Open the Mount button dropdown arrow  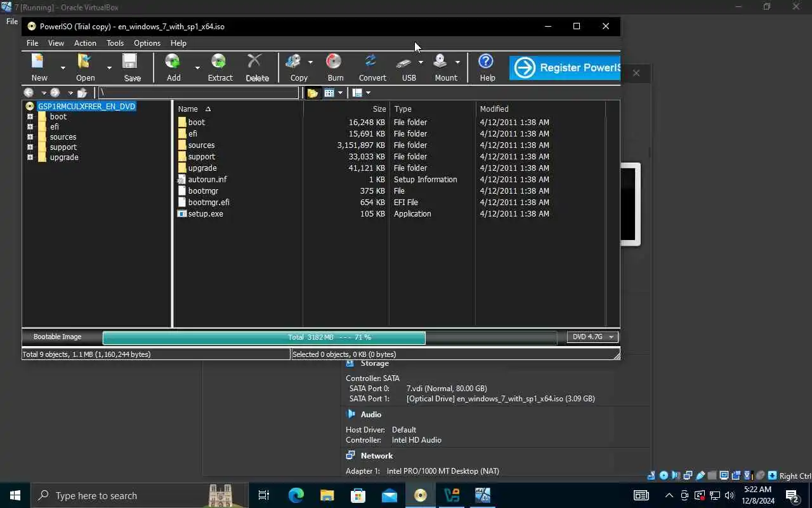457,62
